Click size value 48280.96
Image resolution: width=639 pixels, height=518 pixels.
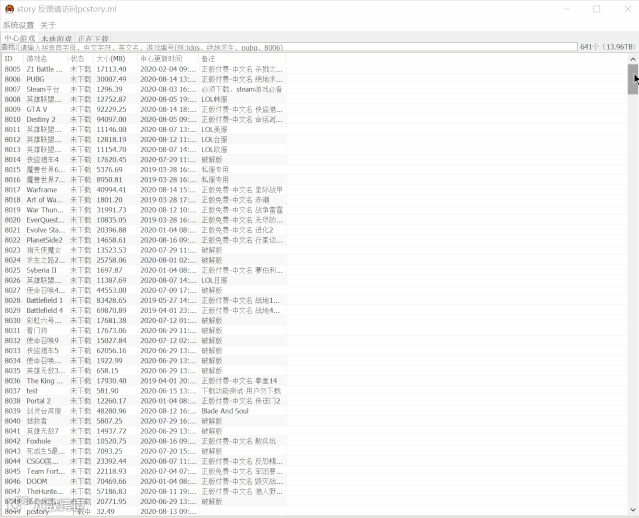pos(111,411)
